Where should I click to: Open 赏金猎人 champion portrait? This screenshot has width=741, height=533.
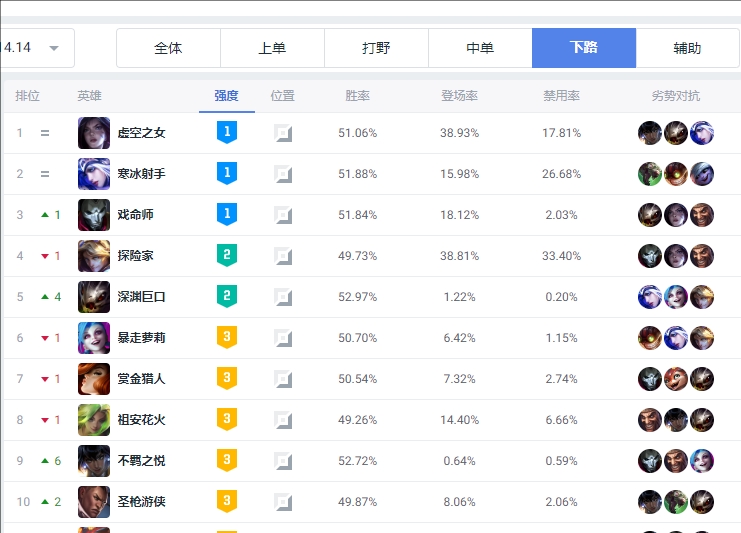94,378
